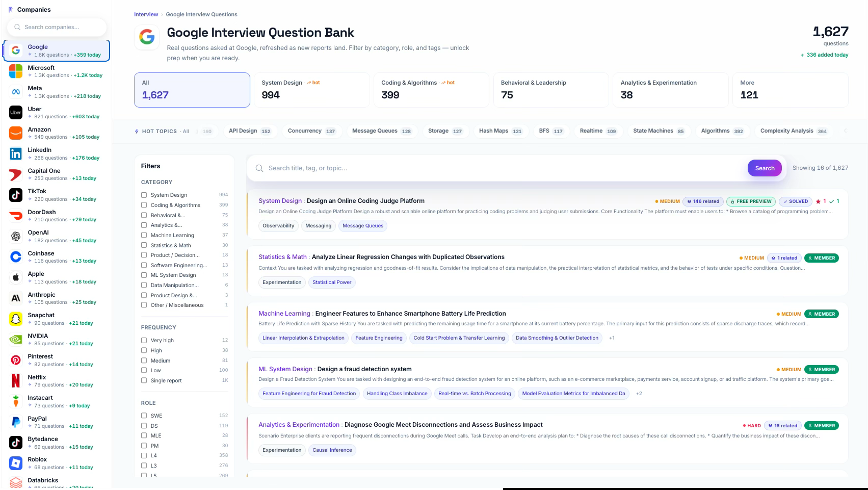Check the Coding & Algorithms category filter
Screen dimensions: 868x490
(x=144, y=205)
